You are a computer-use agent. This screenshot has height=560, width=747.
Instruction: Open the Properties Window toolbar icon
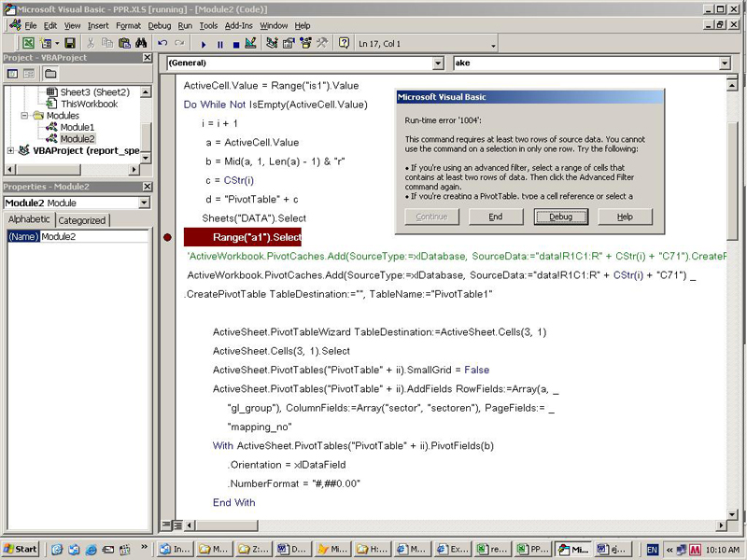287,43
